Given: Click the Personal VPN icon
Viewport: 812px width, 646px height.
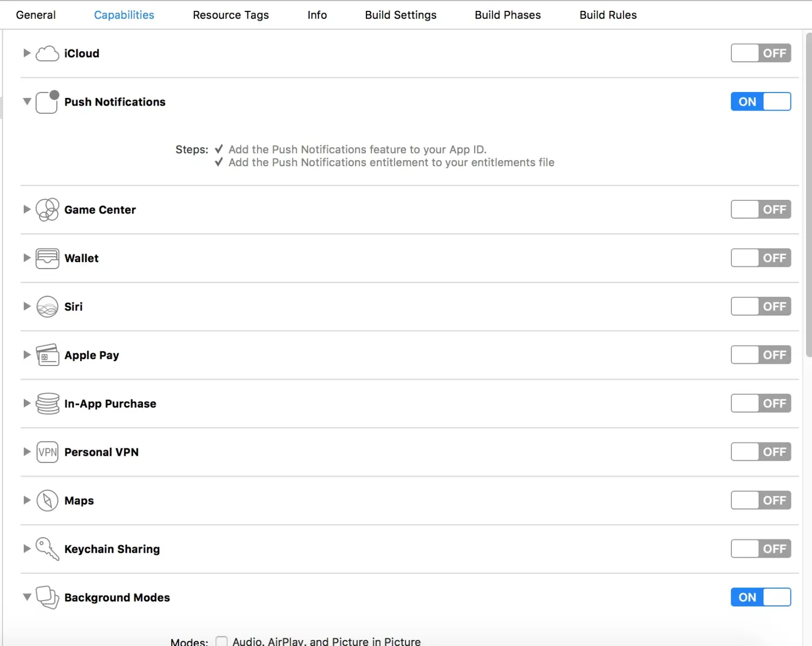Looking at the screenshot, I should pyautogui.click(x=47, y=452).
